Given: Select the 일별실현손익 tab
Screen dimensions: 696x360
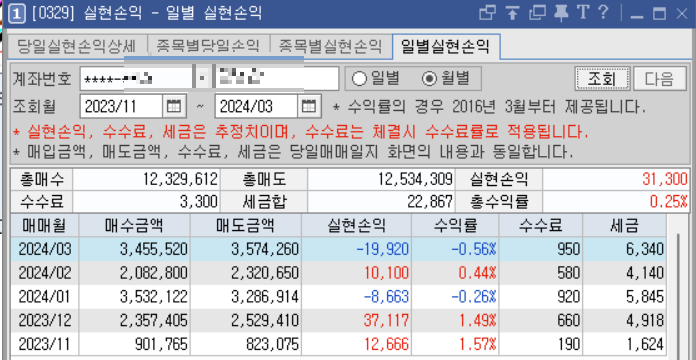Looking at the screenshot, I should [446, 46].
